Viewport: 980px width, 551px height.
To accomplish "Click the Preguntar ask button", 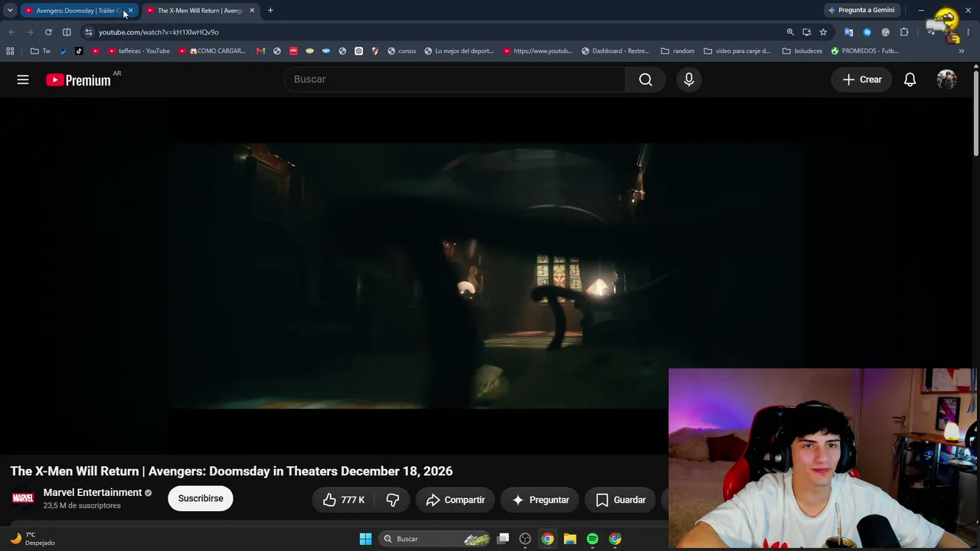I will pyautogui.click(x=541, y=500).
